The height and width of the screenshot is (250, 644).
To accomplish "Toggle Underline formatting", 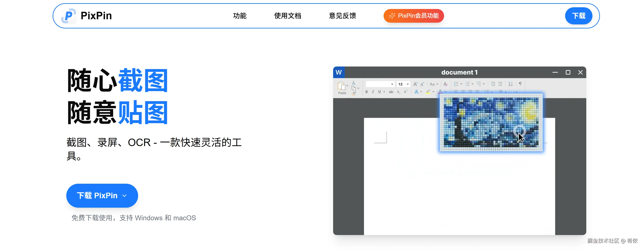I will pos(380,92).
